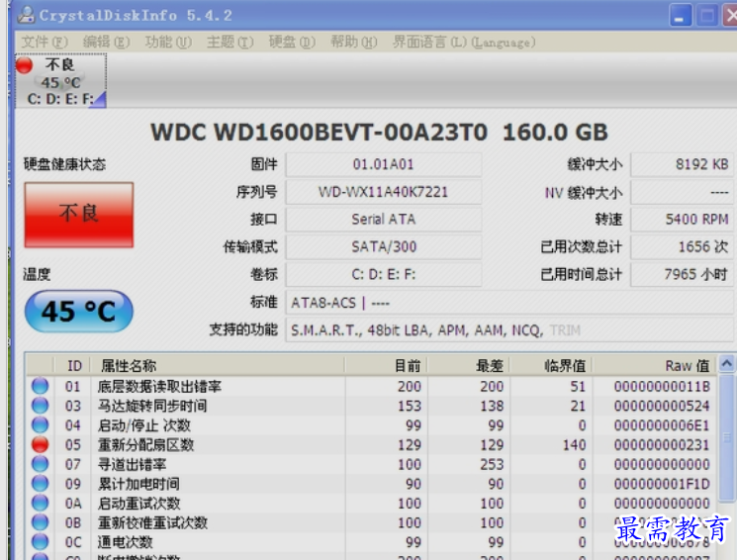
Task: Click the ID column header
Action: click(71, 365)
